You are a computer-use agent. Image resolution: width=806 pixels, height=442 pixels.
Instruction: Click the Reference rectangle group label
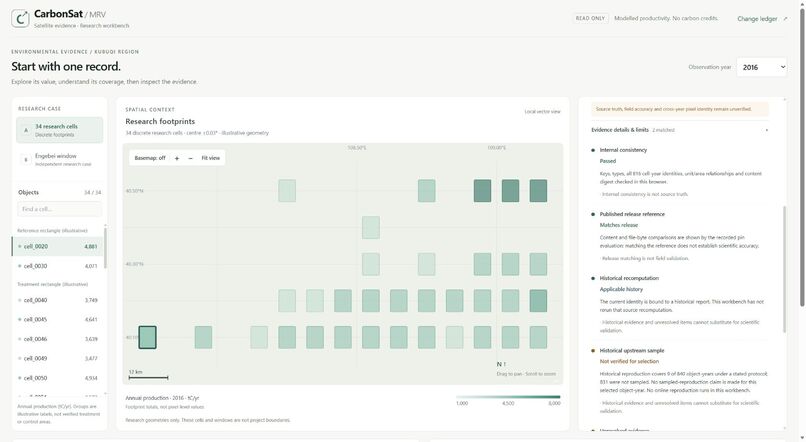[52, 231]
